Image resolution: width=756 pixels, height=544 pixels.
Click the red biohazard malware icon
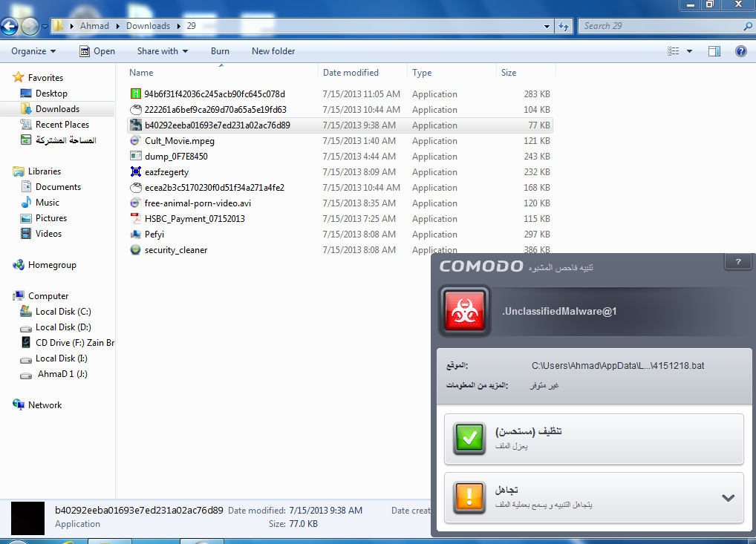click(x=464, y=311)
